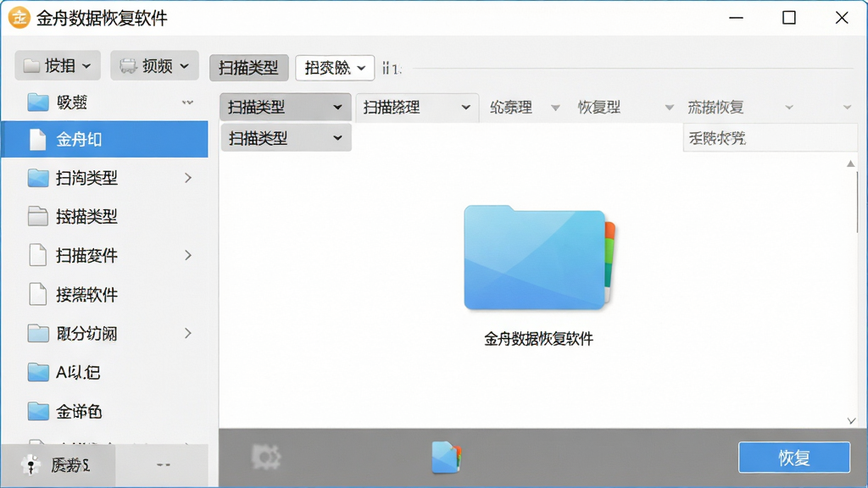This screenshot has width=868, height=488.
Task: Click the blue 恢复 button
Action: (794, 457)
